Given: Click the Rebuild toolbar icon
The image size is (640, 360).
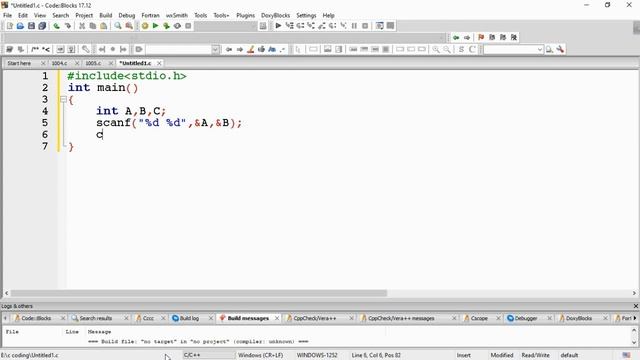Looking at the screenshot, I should 177,26.
